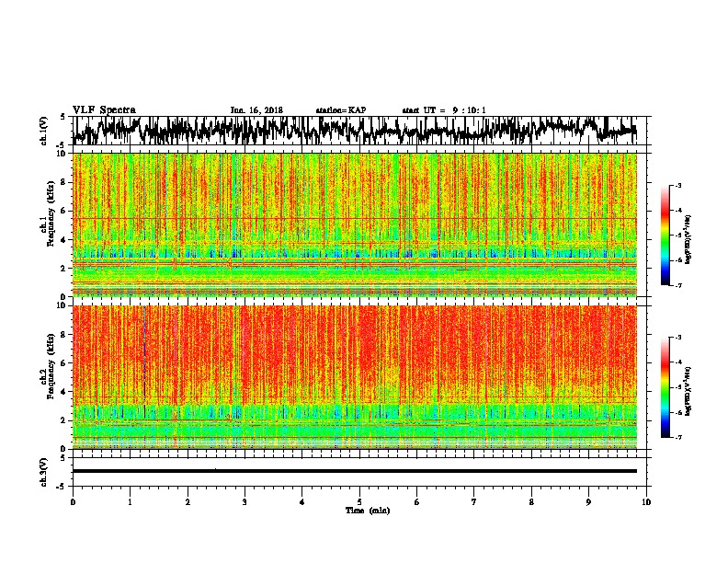Click the ch.2 colorbar "log(PSD)(V²/Hz)" label
The height and width of the screenshot is (563, 728).
tap(688, 392)
